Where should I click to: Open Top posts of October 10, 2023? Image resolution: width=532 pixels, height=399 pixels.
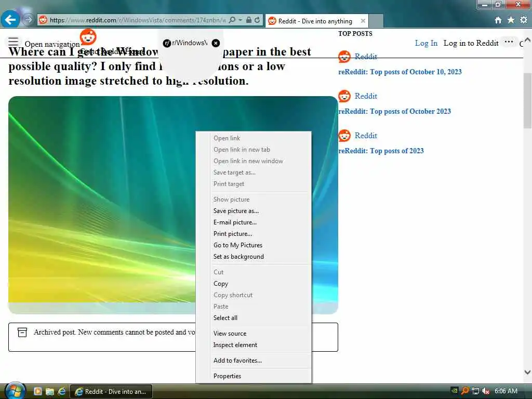400,72
